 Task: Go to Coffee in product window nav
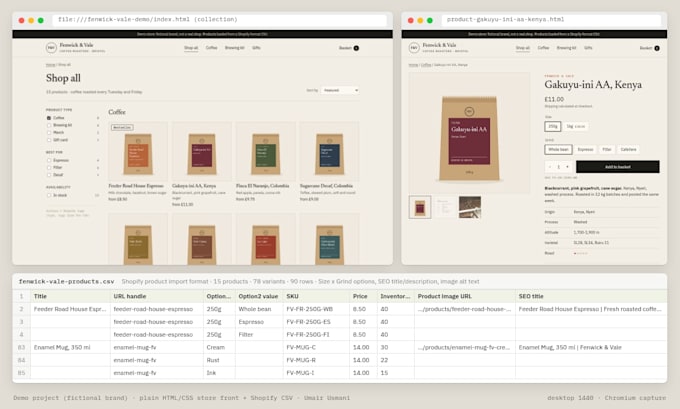coord(543,48)
